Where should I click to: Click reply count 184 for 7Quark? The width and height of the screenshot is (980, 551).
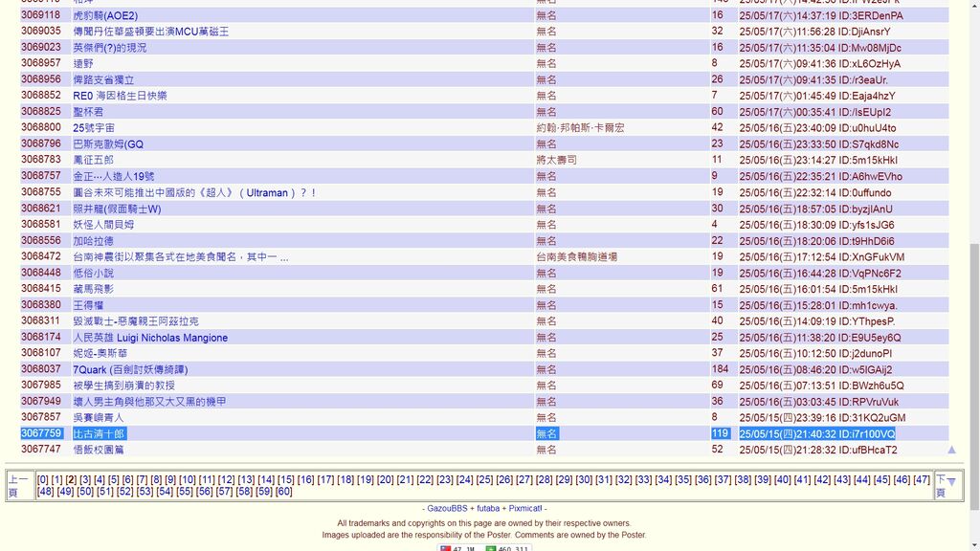click(720, 369)
